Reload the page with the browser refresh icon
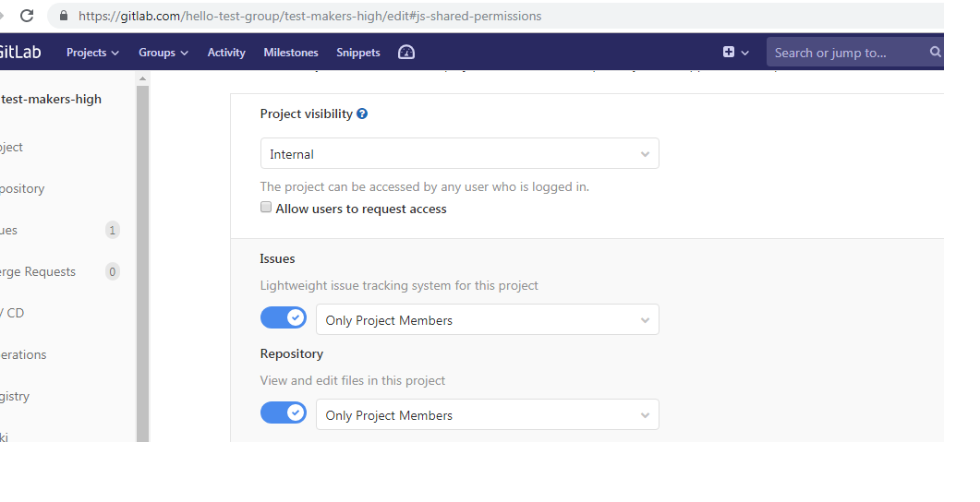This screenshot has width=980, height=502. 27,16
